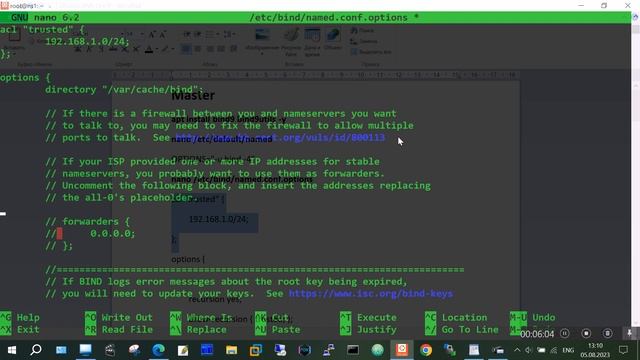This screenshot has width=640, height=360.
Task: Click the ^T Execute shortcut
Action: [368, 318]
